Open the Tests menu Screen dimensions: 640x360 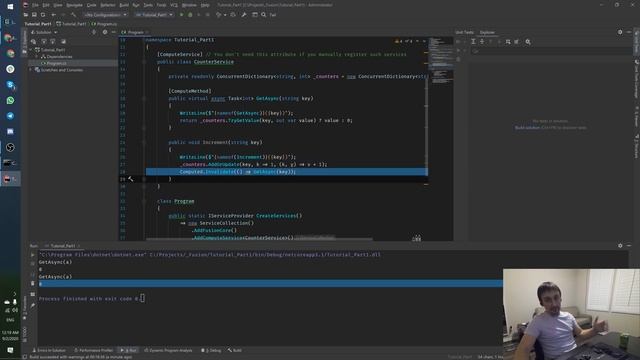(x=148, y=5)
